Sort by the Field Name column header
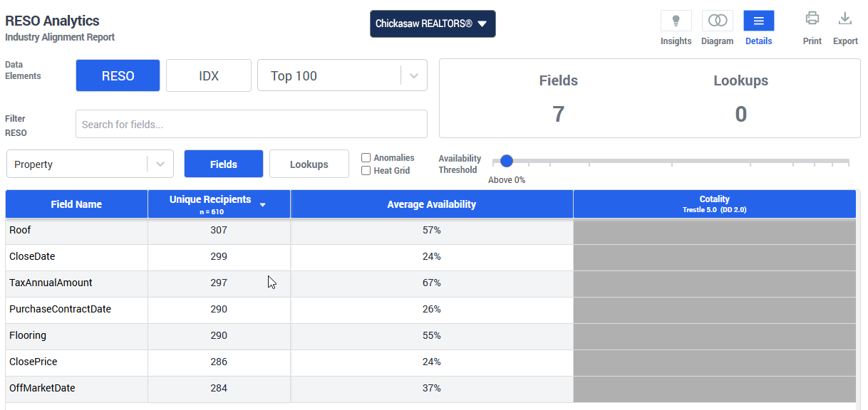 [76, 204]
